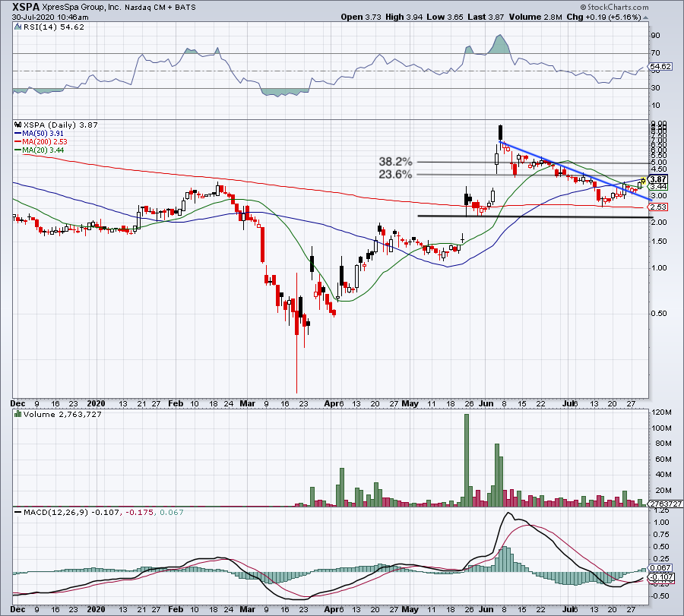Click the red 2.53 MA(200) price tag

coord(659,207)
